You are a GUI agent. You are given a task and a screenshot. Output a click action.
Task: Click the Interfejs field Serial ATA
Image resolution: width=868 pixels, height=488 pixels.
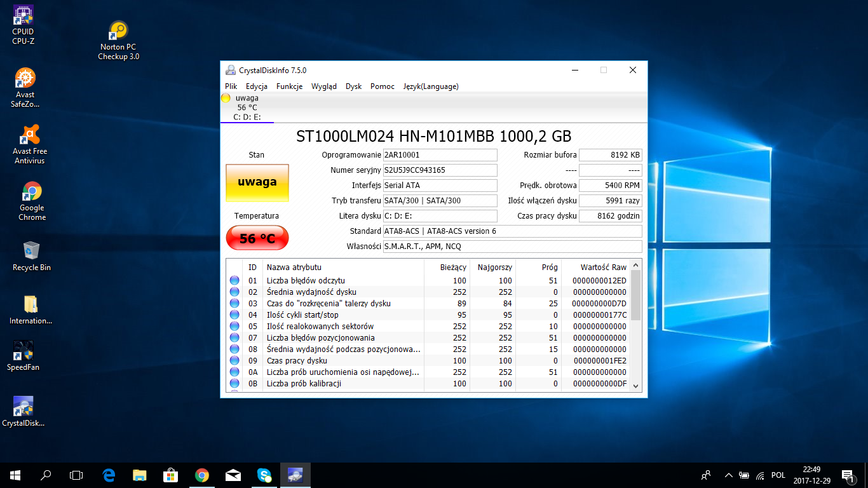(x=440, y=186)
